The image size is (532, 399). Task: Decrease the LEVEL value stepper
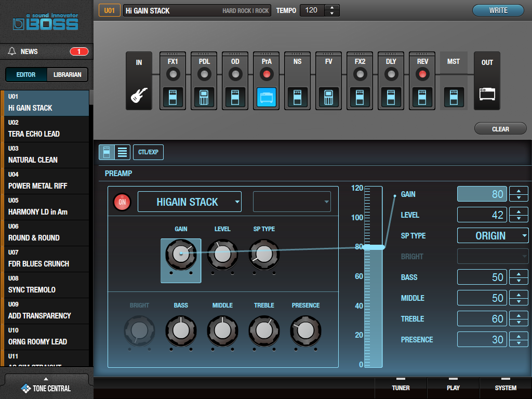point(518,219)
